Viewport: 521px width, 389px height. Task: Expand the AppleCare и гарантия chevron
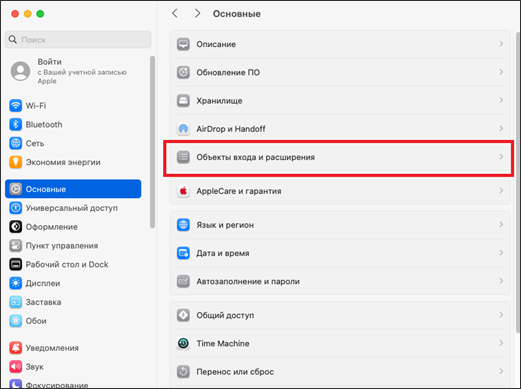[501, 191]
